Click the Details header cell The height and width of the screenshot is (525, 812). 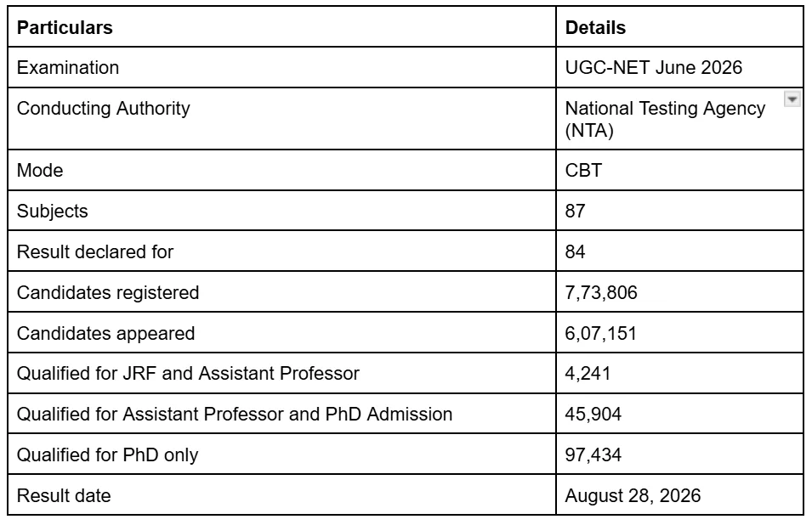[x=679, y=27]
